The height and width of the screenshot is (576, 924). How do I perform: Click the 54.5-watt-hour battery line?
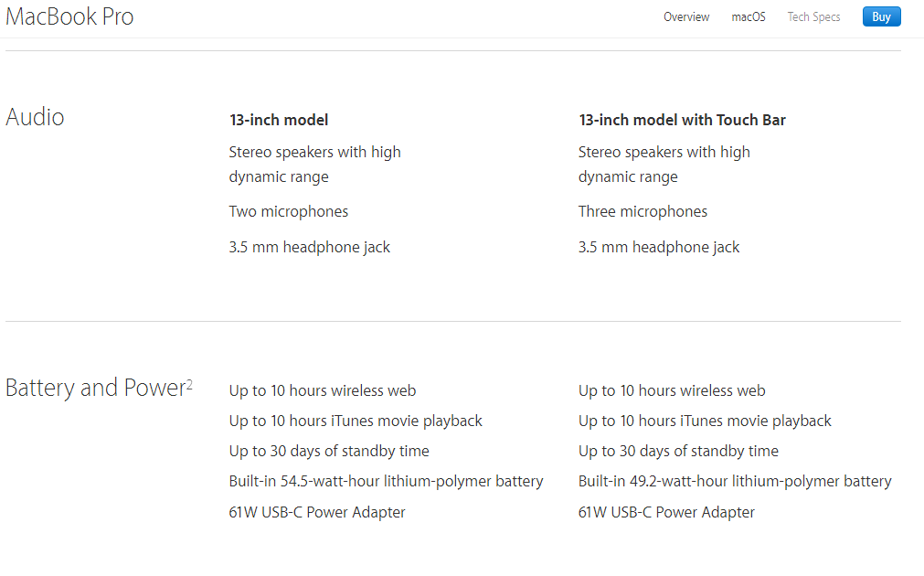pos(386,481)
